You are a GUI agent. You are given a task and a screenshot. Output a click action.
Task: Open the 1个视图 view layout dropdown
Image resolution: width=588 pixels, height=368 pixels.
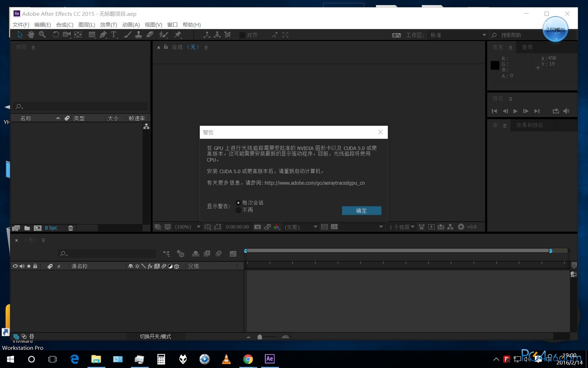[x=402, y=227]
